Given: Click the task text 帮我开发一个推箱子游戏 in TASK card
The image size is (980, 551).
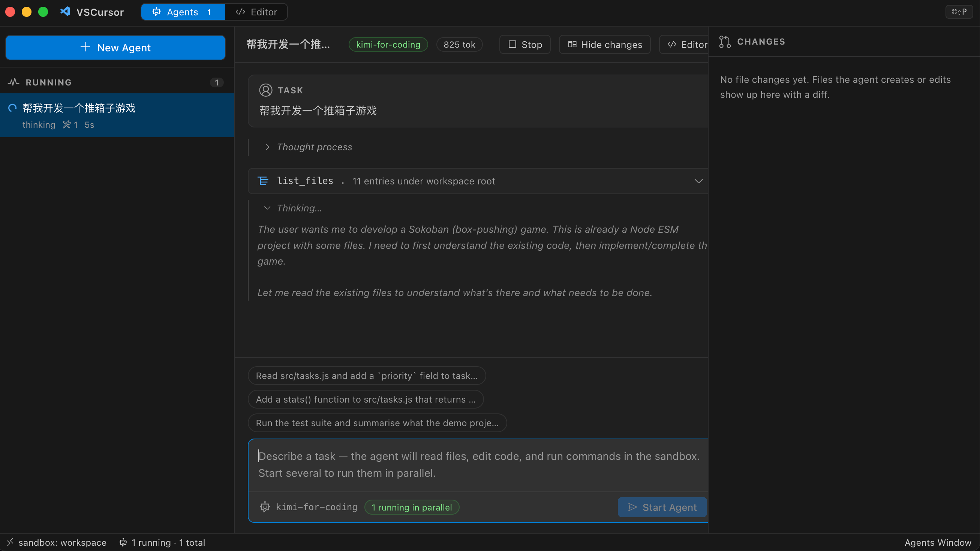Looking at the screenshot, I should pos(318,111).
